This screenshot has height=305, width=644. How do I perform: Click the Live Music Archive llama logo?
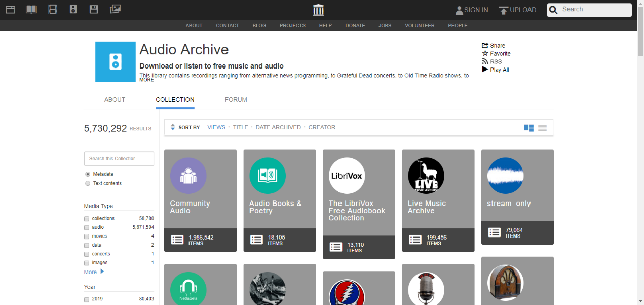[426, 176]
